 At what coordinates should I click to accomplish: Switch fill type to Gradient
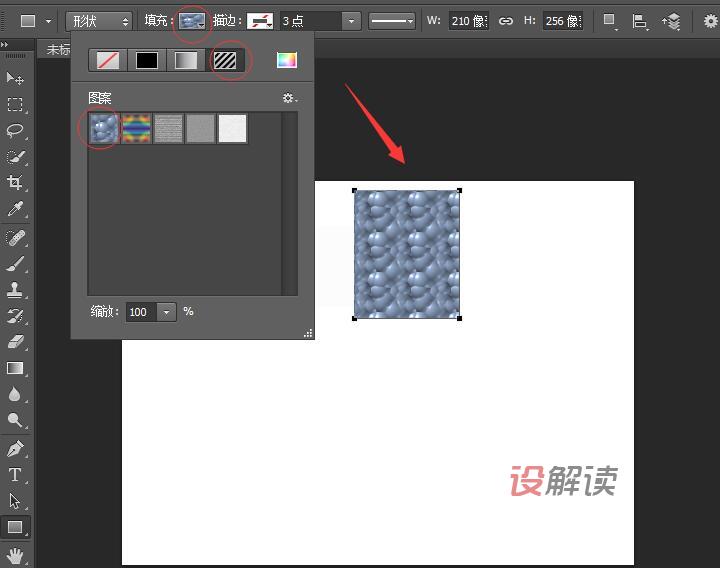tap(187, 60)
